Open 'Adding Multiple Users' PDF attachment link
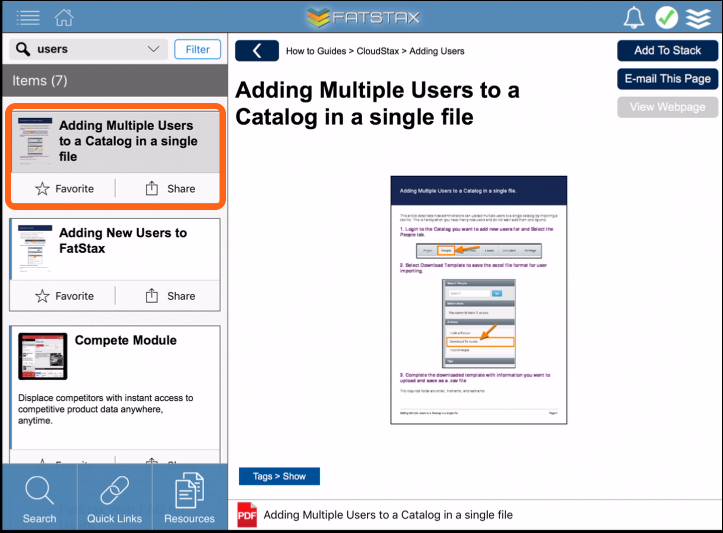The width and height of the screenshot is (723, 533). point(388,515)
